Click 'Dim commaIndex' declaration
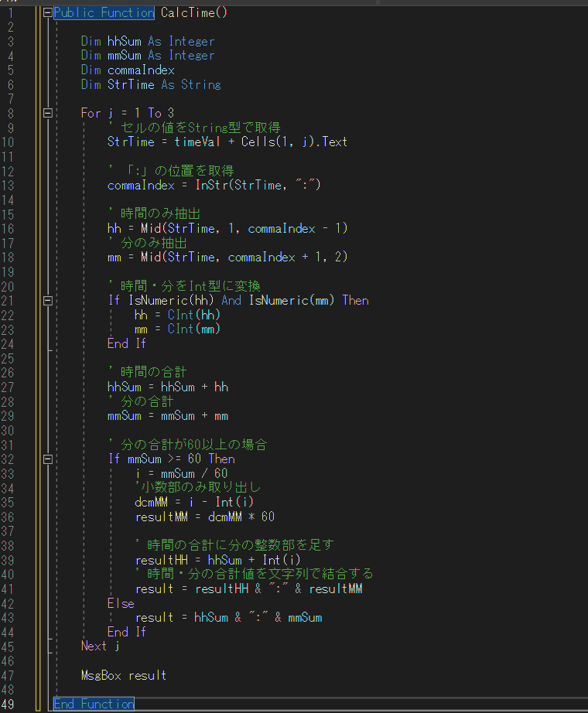Screen dimensions: 588x713 pos(128,70)
